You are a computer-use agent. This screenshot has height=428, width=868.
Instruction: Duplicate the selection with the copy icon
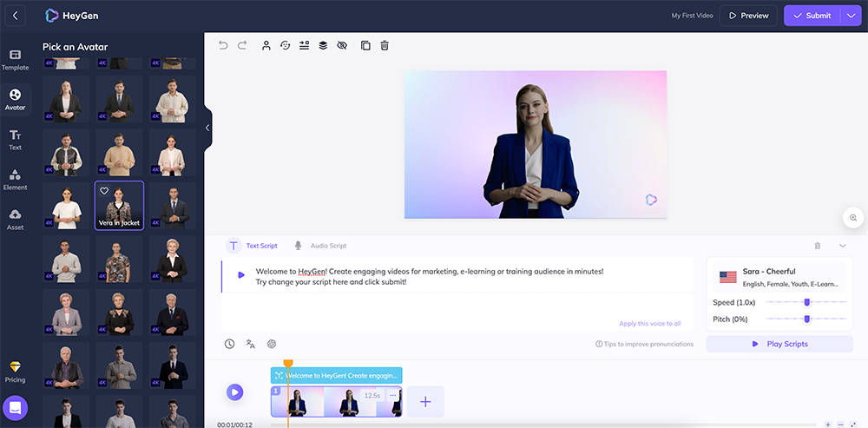(365, 45)
